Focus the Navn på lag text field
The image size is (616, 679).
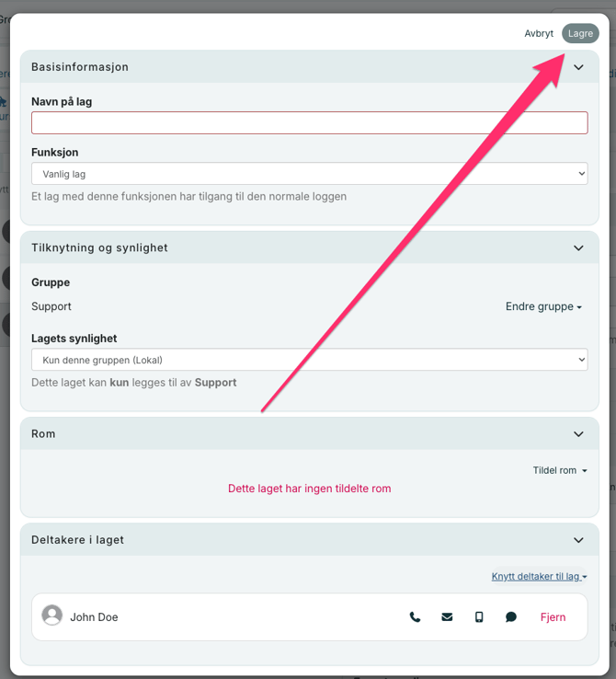(309, 123)
